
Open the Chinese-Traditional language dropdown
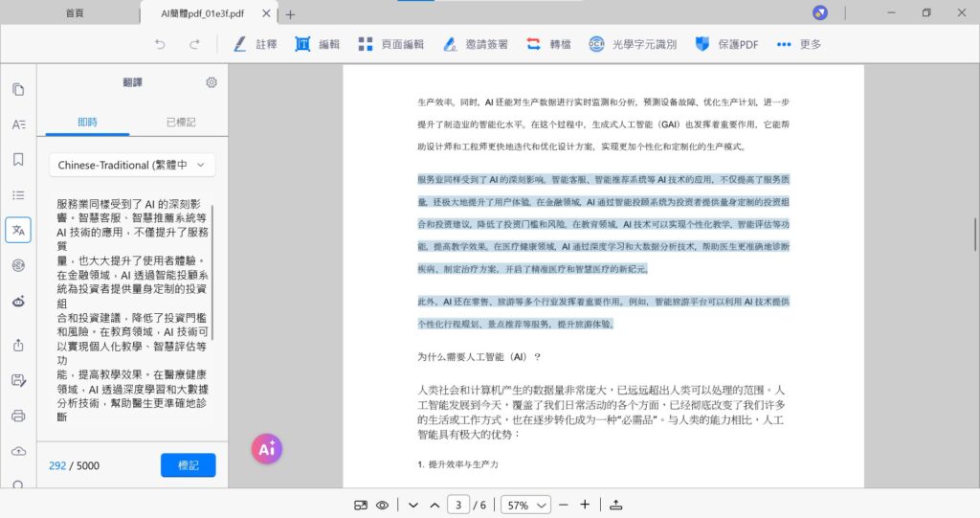[x=132, y=165]
